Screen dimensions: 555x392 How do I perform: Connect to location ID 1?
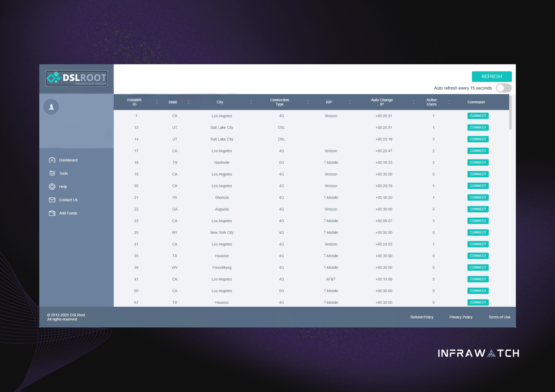tap(478, 116)
